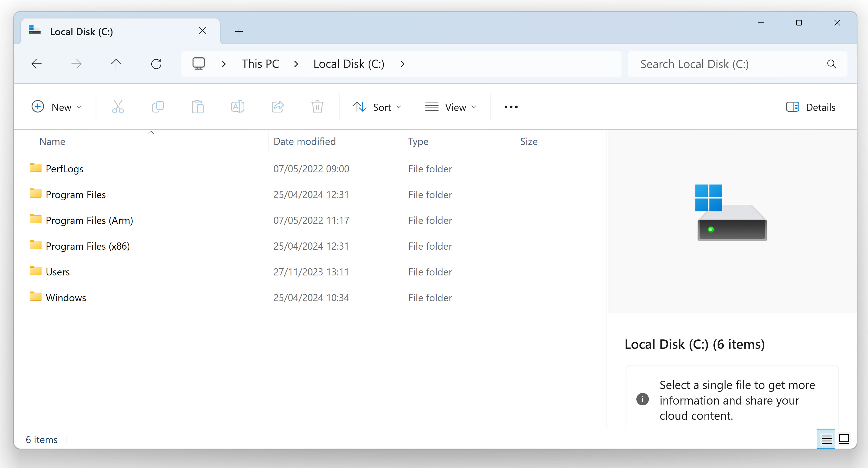Select the Program Files (x86) folder
Viewport: 868px width, 468px height.
(x=88, y=246)
